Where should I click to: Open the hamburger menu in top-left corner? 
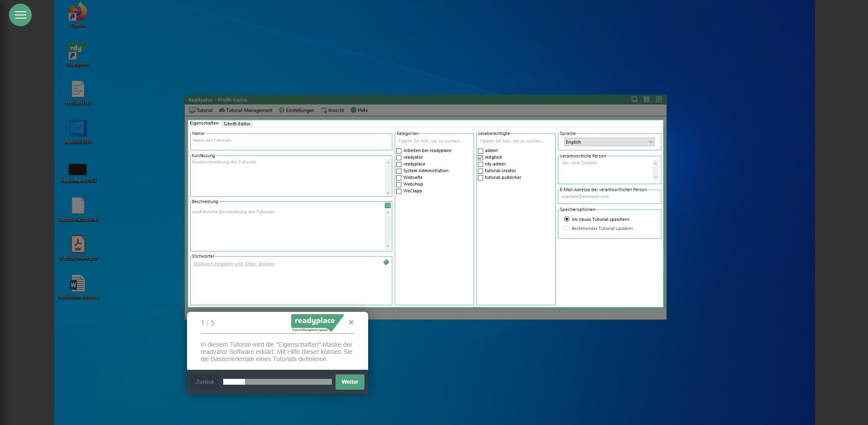20,15
